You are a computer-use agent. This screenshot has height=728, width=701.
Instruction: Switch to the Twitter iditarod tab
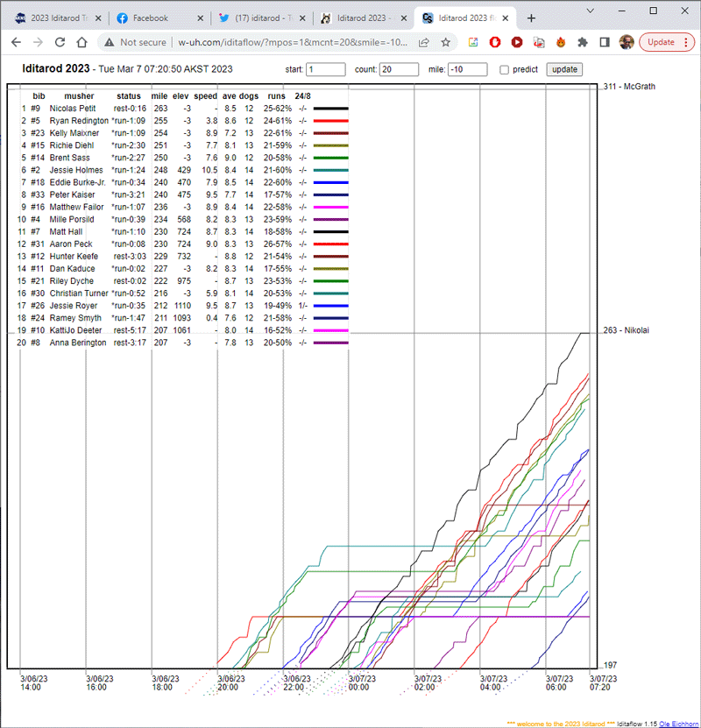click(x=262, y=18)
